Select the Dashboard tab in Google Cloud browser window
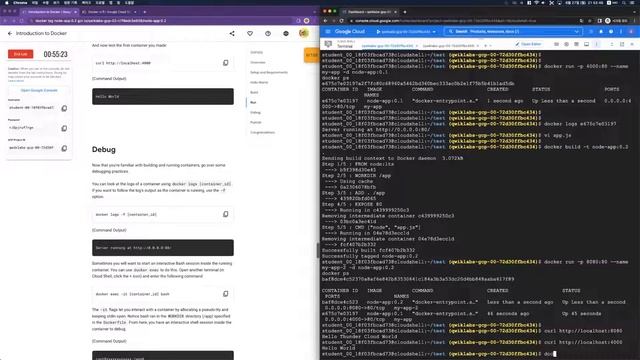The image size is (640, 360). pos(370,12)
